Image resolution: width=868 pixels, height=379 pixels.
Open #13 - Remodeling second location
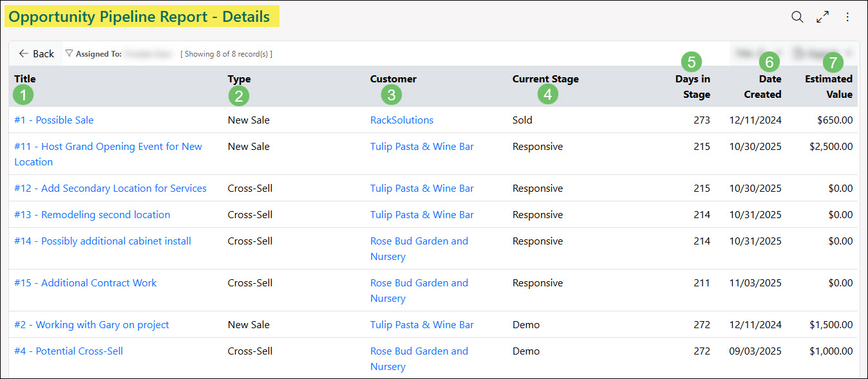pyautogui.click(x=92, y=215)
